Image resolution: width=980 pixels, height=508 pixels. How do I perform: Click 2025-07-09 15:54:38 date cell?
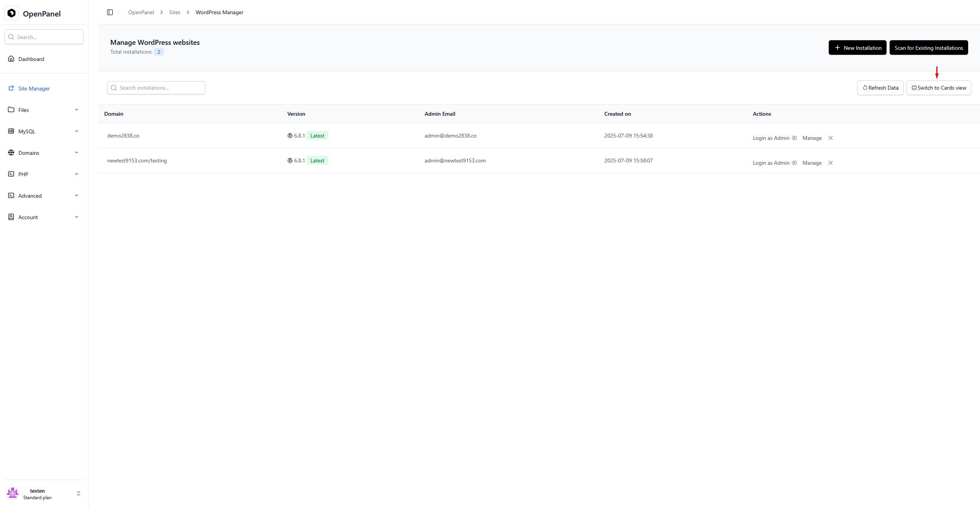[628, 136]
